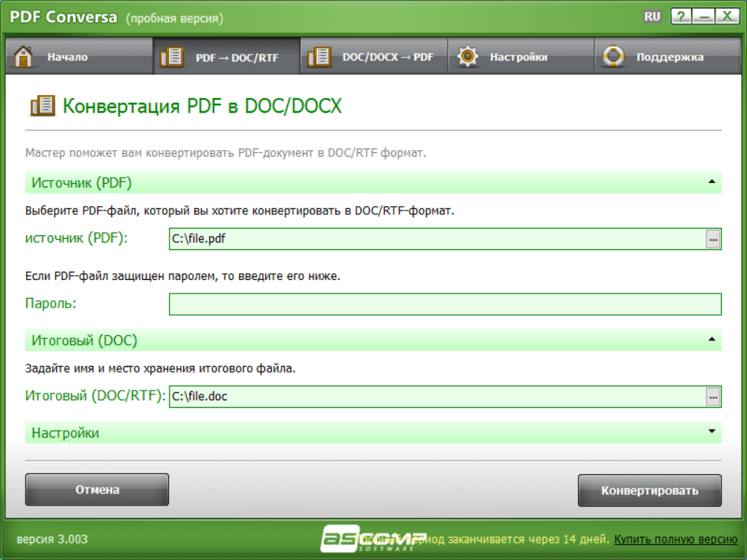This screenshot has width=747, height=560.
Task: Click the document icon on PDF → DOC/RTF tab
Action: tap(172, 57)
